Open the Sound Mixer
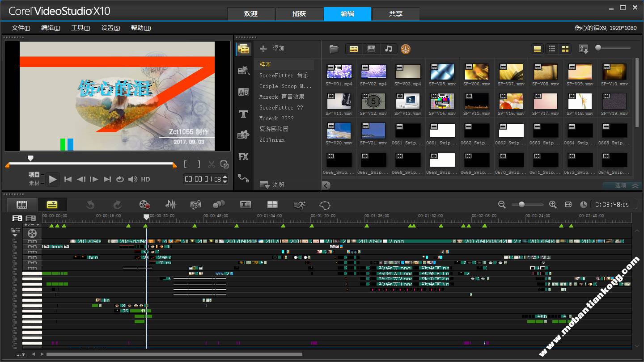 (171, 205)
